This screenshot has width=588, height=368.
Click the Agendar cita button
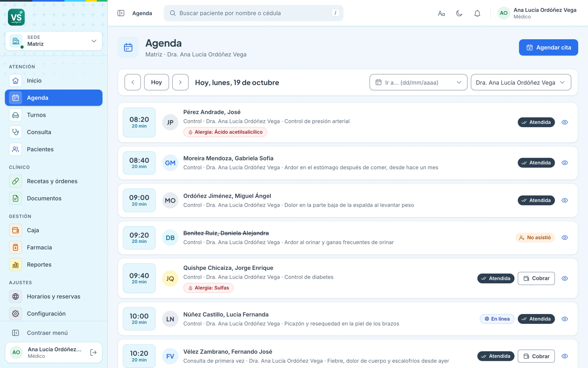coord(548,48)
